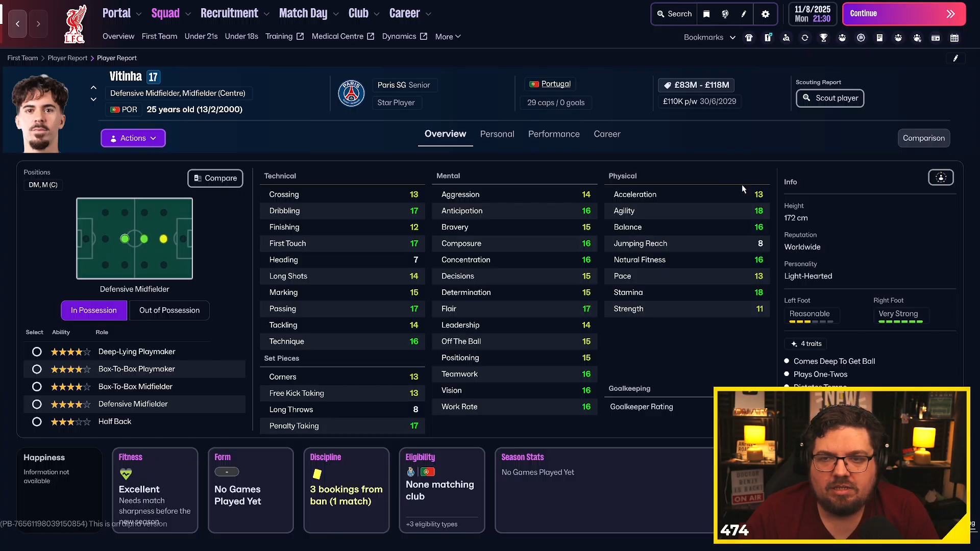
Task: Select the Deep-Lying Playmaker role radio button
Action: [x=37, y=352]
